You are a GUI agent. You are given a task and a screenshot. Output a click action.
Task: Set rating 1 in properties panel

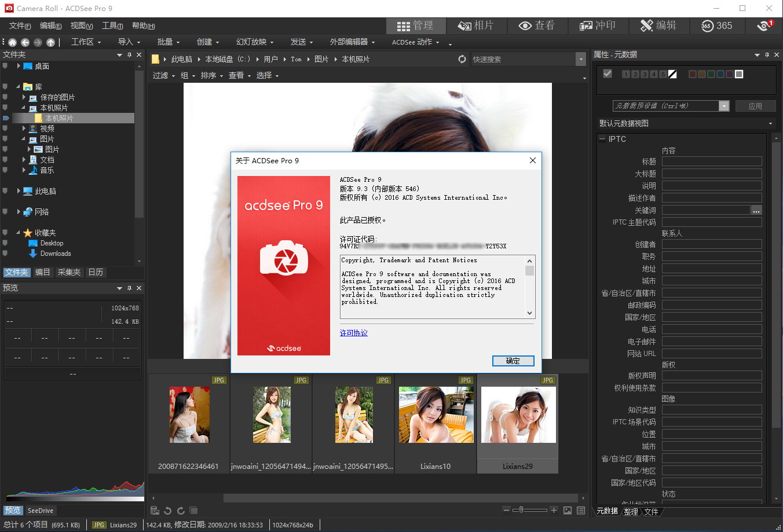(626, 74)
